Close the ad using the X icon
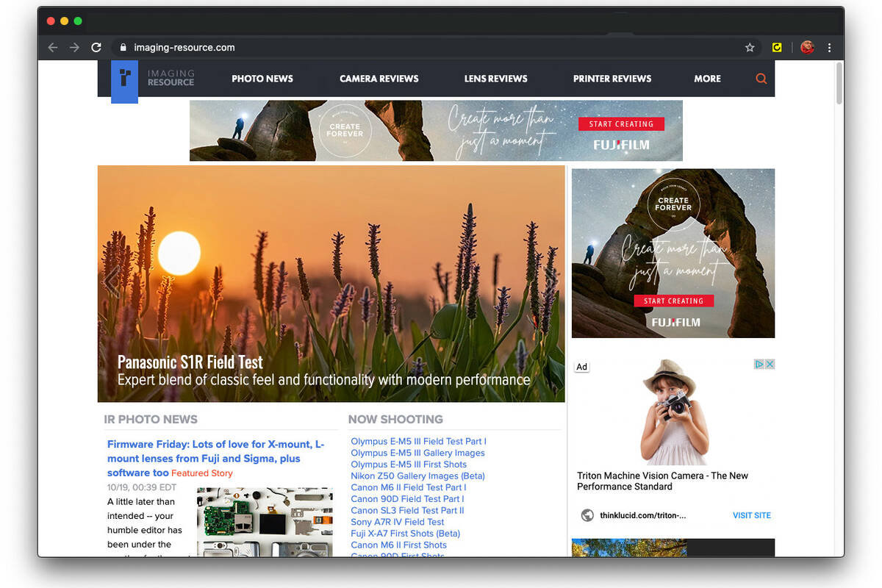882x588 pixels. (770, 365)
